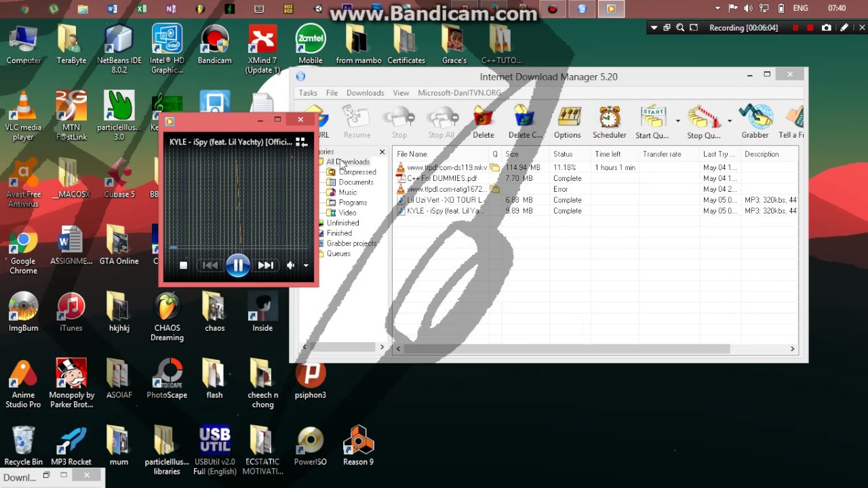Open the Recycle Bin
This screenshot has height=488, width=868.
tap(23, 446)
